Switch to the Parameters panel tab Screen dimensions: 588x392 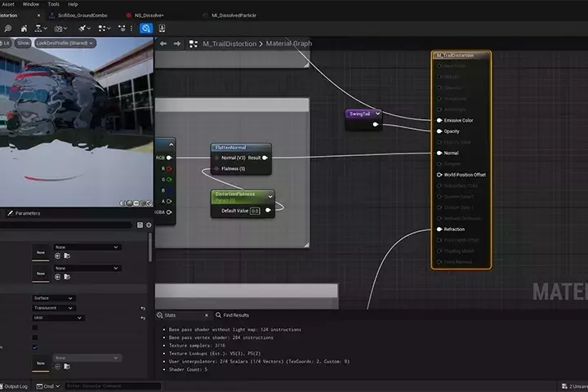tap(24, 213)
